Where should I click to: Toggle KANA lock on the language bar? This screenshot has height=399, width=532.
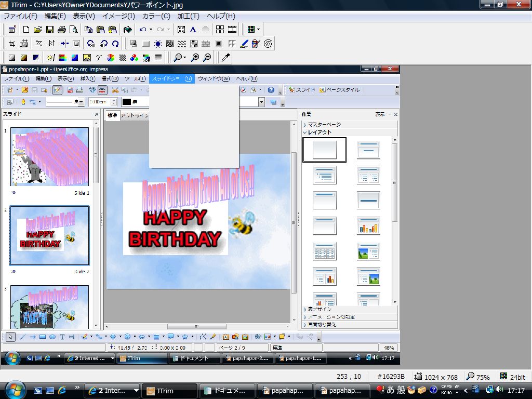tap(446, 393)
